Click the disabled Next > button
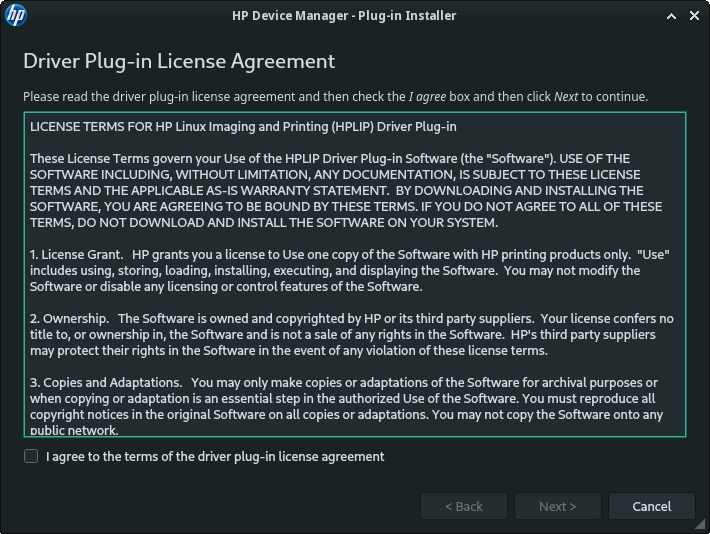This screenshot has height=534, width=710. coord(557,506)
